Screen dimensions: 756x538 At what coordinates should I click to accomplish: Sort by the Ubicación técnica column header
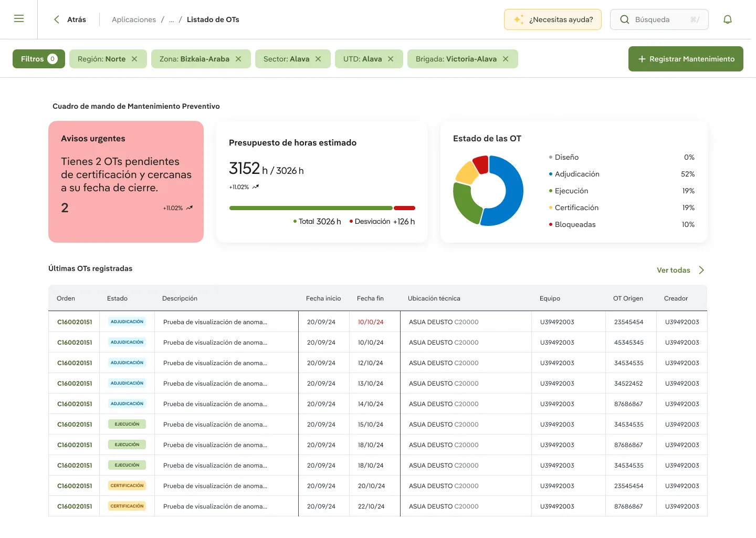click(434, 298)
